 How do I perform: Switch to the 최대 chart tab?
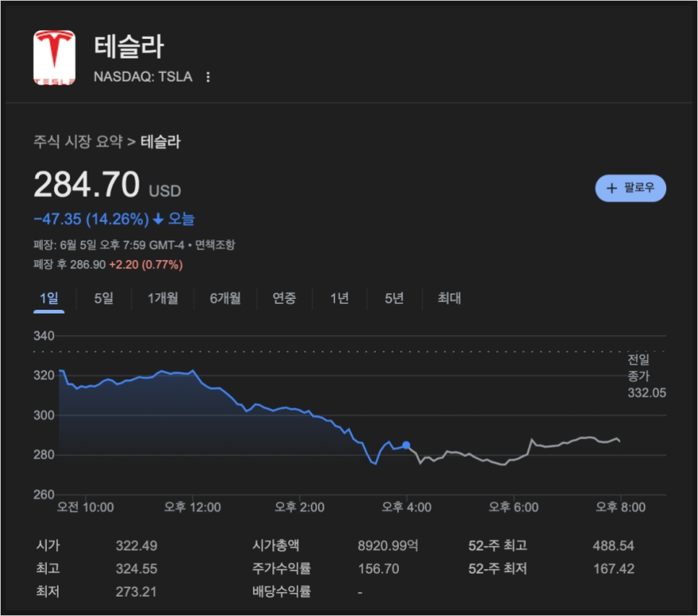coord(449,298)
